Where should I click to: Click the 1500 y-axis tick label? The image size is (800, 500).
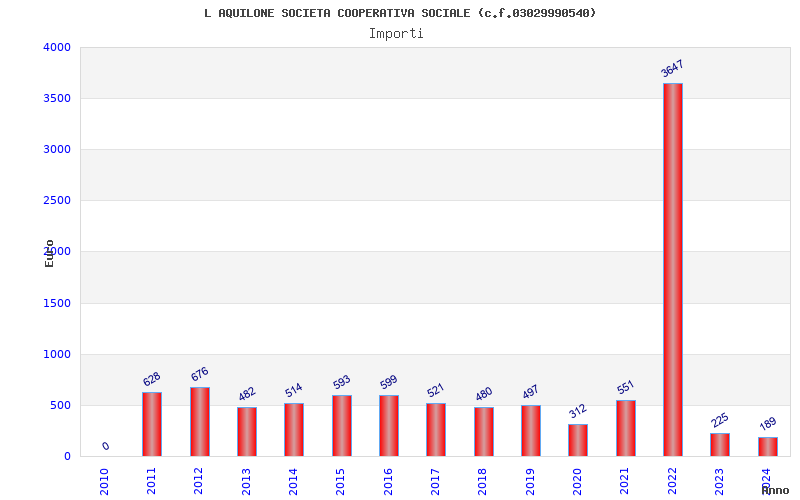pos(57,303)
